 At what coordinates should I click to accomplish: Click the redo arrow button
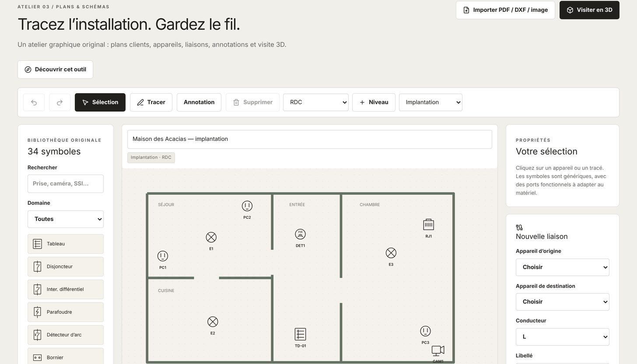(x=59, y=102)
